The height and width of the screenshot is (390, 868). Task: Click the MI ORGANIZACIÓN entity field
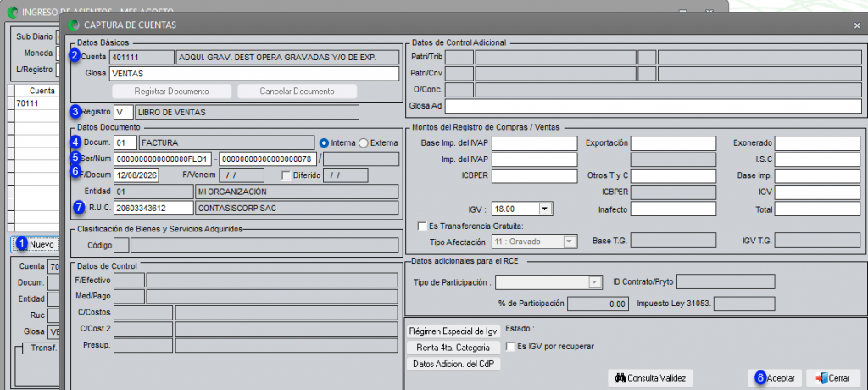pos(298,192)
